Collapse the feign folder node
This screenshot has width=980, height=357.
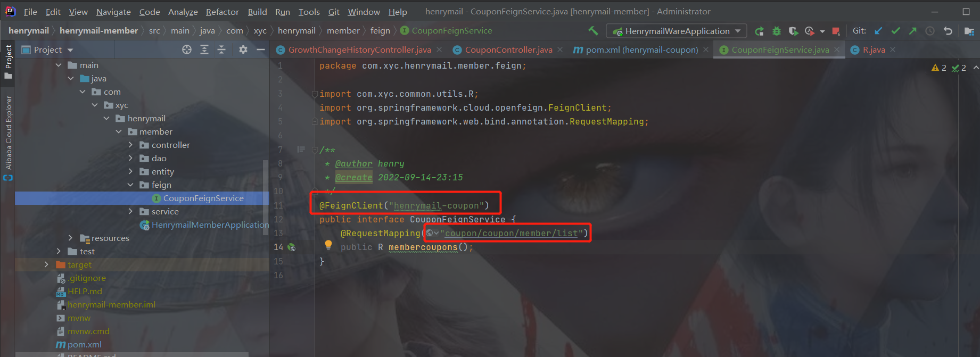coord(130,185)
